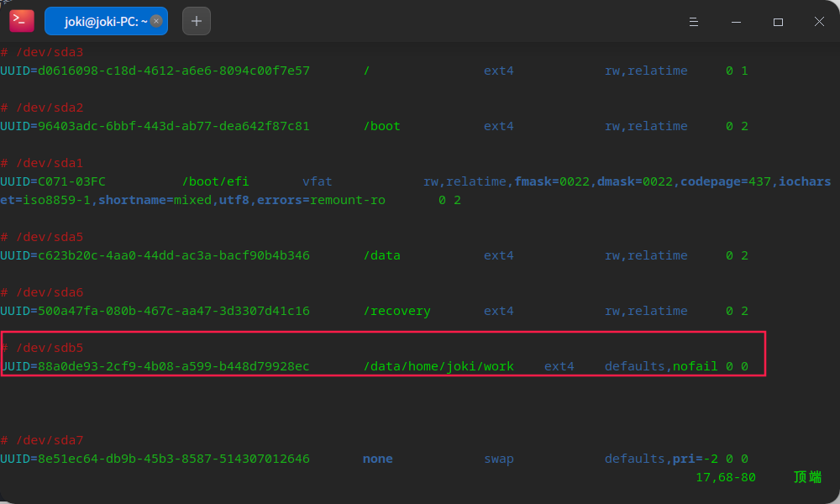840x504 pixels.
Task: Click UUID 96403adc-6bbf-443d-ab77-dea642f87c81
Action: click(174, 126)
